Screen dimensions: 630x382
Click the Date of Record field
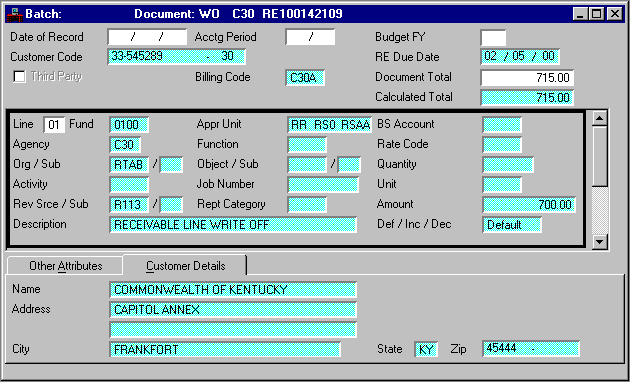(147, 37)
